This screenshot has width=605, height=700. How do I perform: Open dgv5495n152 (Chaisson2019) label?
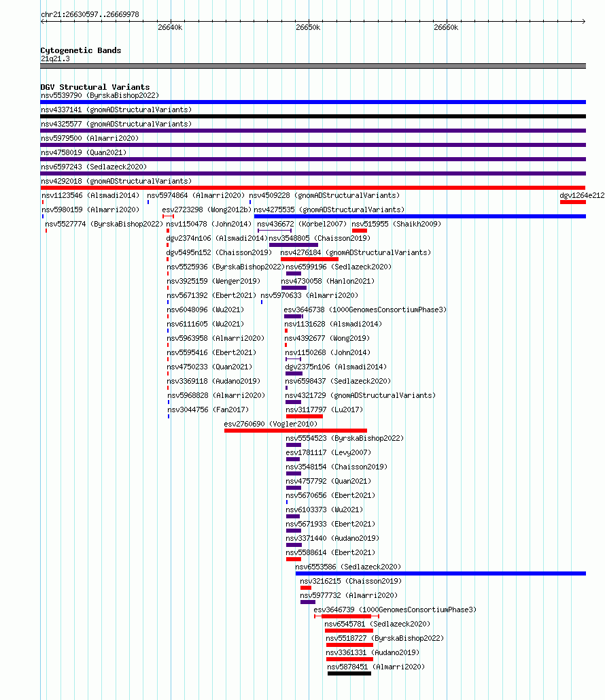(219, 252)
